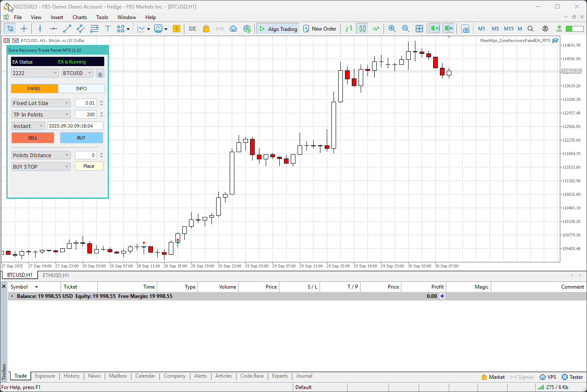Toggle the chart shift option

449,29
